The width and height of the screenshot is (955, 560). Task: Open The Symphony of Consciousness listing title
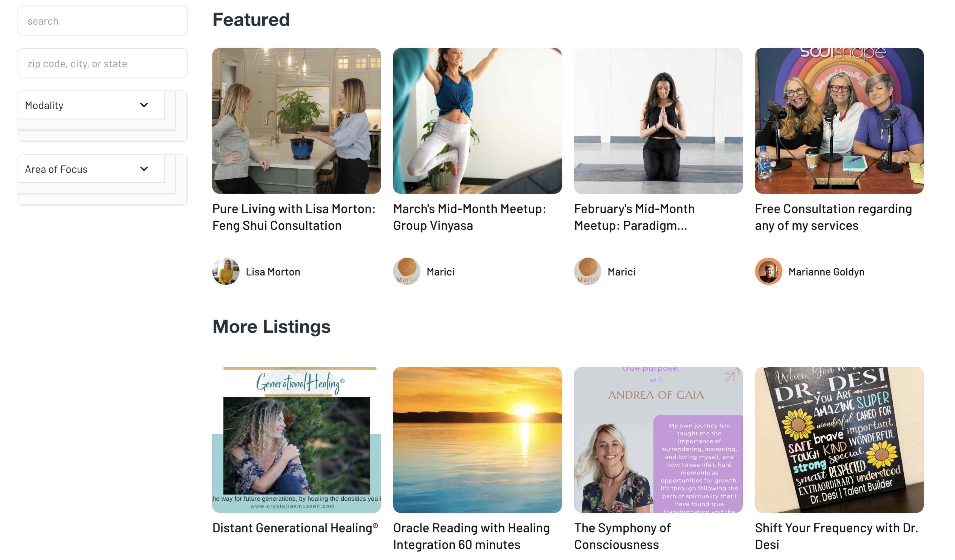point(622,536)
